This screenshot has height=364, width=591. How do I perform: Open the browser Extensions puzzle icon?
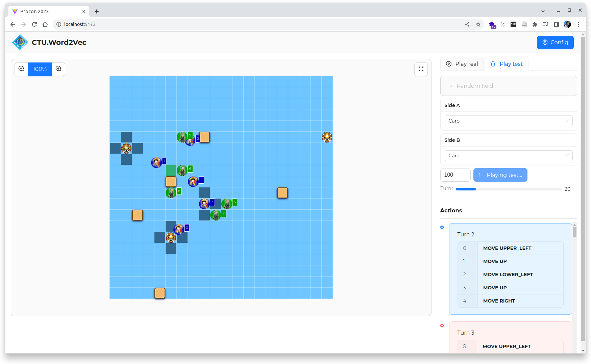click(x=535, y=24)
